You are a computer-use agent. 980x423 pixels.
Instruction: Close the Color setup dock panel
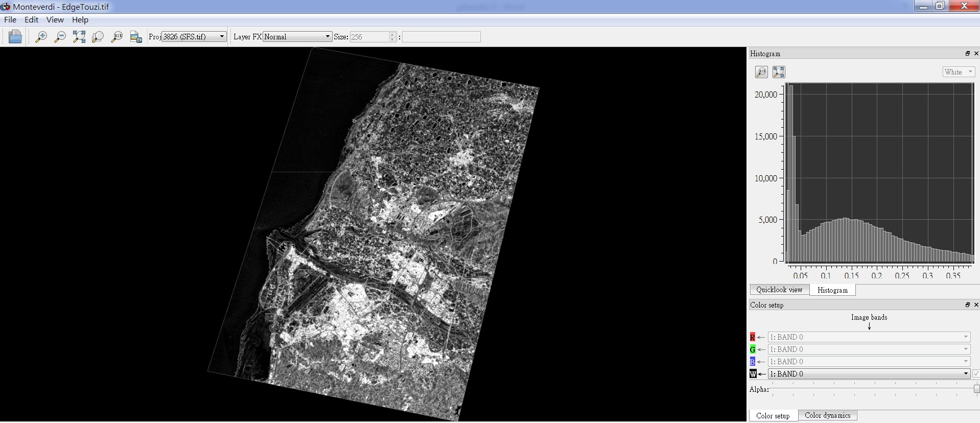point(976,305)
